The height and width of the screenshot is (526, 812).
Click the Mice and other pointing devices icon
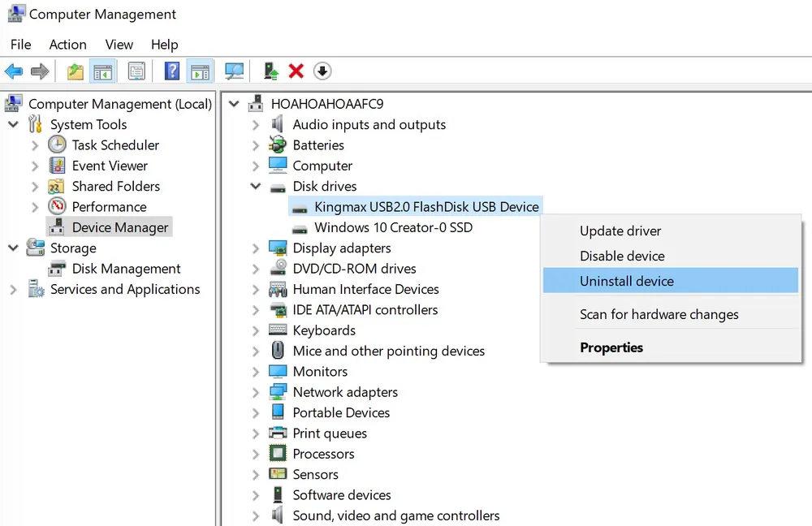pos(278,351)
